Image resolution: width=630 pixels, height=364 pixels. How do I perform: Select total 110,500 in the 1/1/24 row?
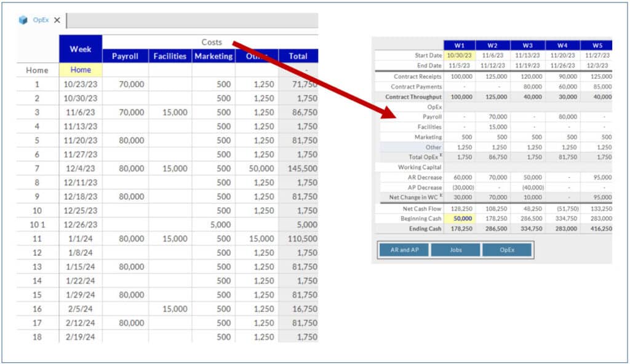(x=298, y=239)
